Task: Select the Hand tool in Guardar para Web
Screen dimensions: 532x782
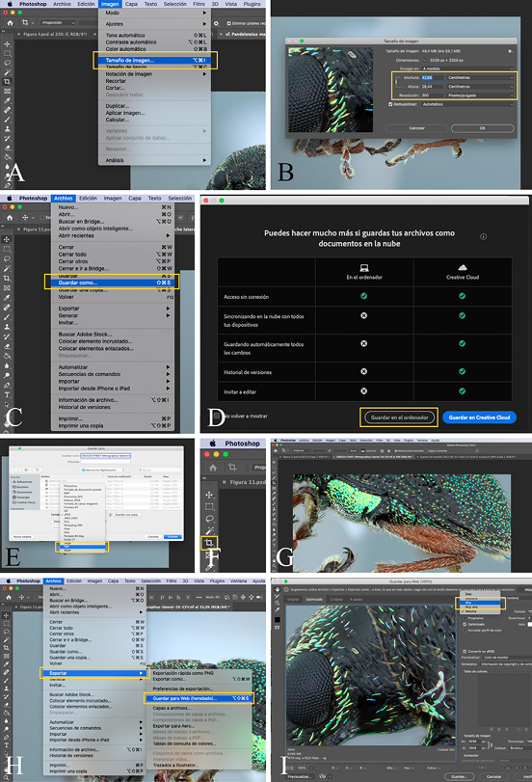Action: (278, 589)
